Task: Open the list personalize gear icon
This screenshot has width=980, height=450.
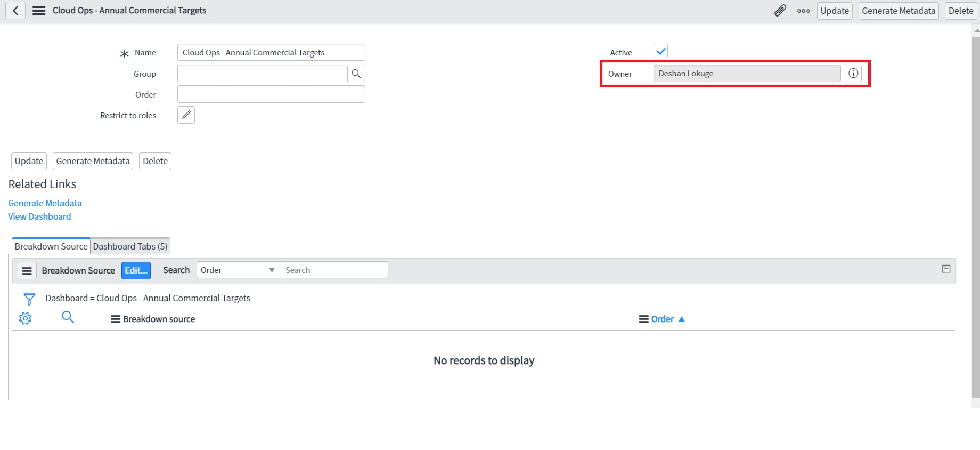Action: 25,318
